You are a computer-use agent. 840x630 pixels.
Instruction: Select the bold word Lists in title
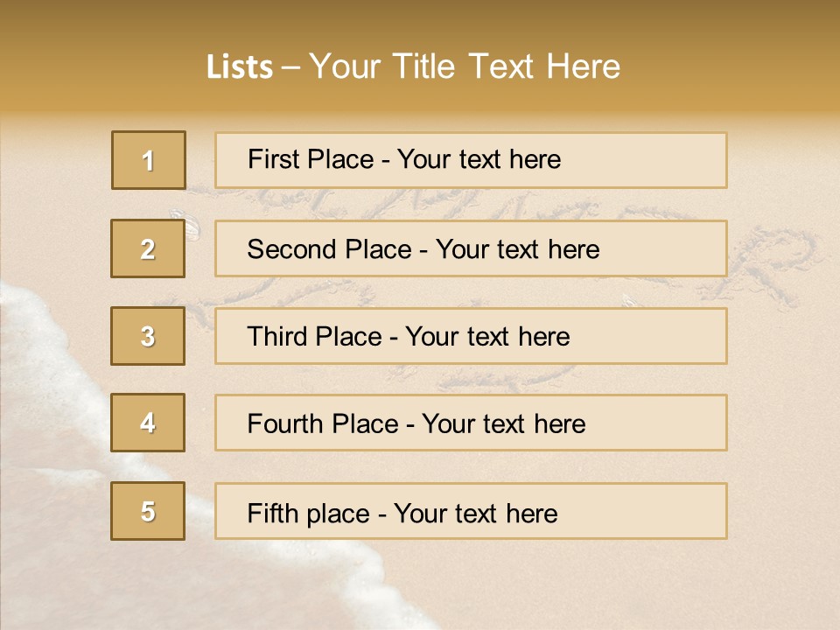(240, 67)
